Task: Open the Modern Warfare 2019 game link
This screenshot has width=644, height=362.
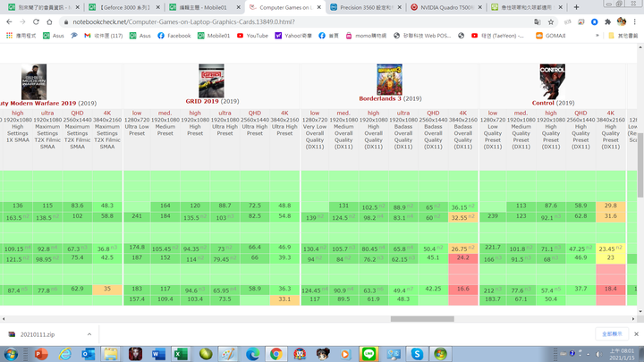Action: [x=38, y=103]
